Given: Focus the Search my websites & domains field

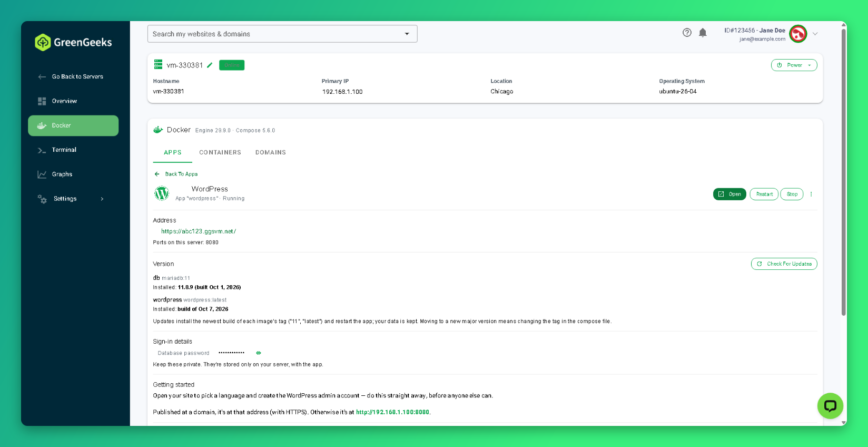Looking at the screenshot, I should (282, 34).
